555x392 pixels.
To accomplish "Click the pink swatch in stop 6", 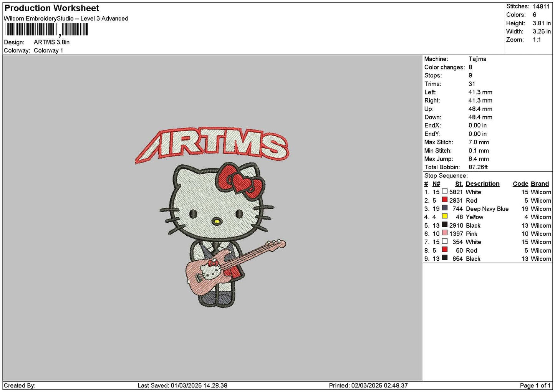I will (x=445, y=233).
